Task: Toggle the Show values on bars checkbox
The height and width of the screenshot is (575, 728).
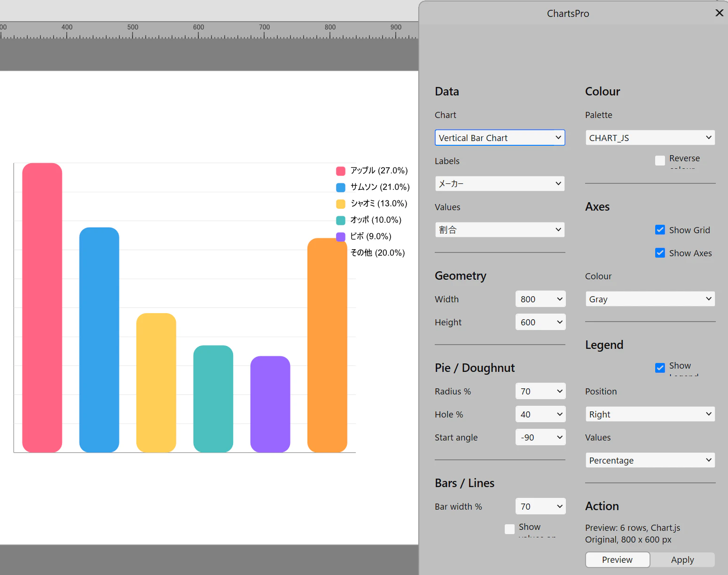Action: click(509, 529)
